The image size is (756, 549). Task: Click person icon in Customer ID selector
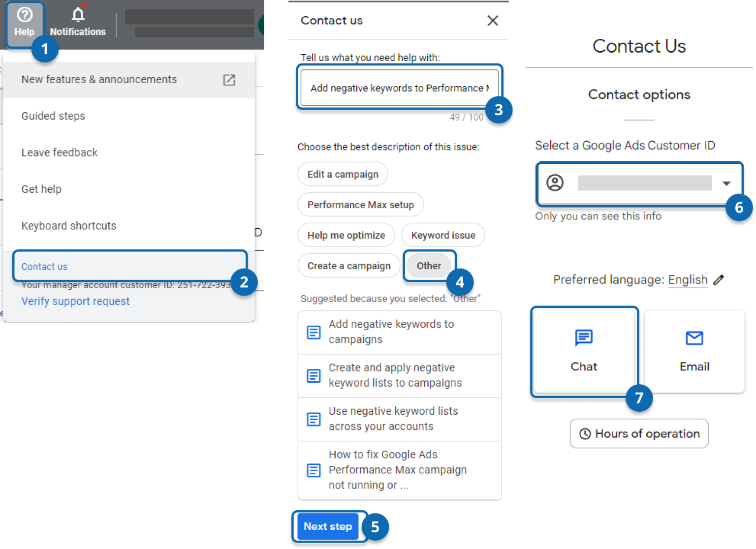[555, 183]
